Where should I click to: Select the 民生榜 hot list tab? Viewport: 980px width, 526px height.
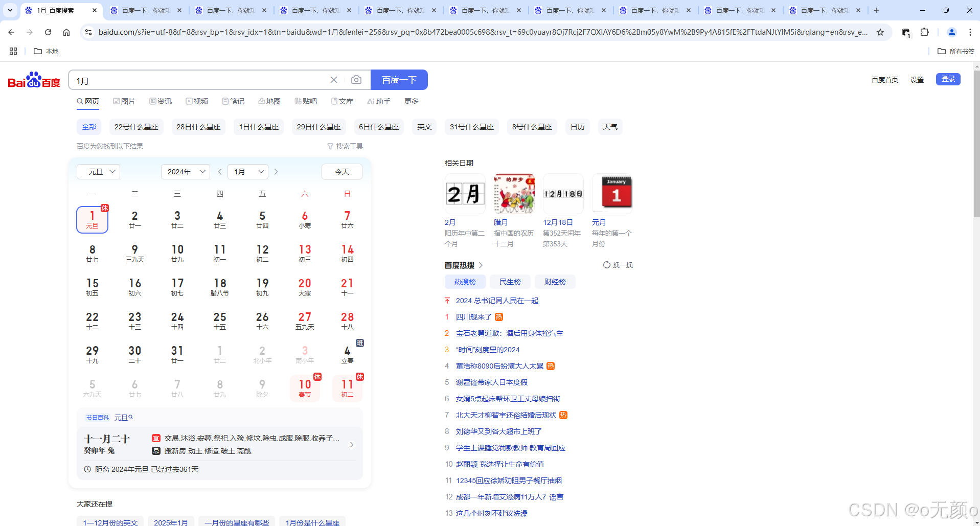pyautogui.click(x=510, y=282)
